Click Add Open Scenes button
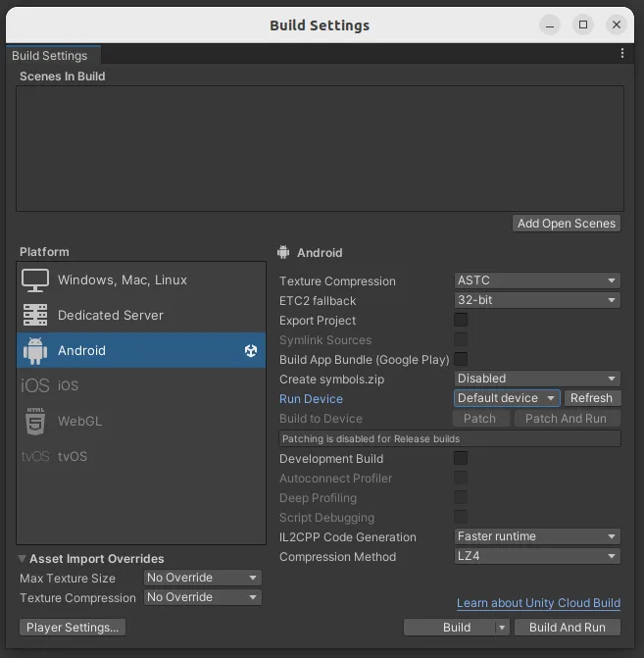This screenshot has height=658, width=644. pyautogui.click(x=567, y=224)
